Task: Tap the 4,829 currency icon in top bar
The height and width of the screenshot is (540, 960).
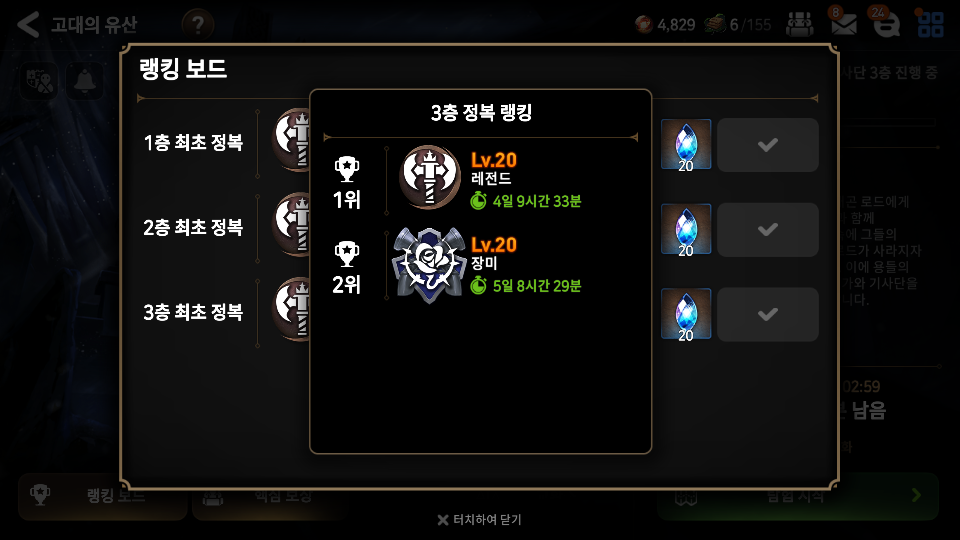Action: point(643,24)
